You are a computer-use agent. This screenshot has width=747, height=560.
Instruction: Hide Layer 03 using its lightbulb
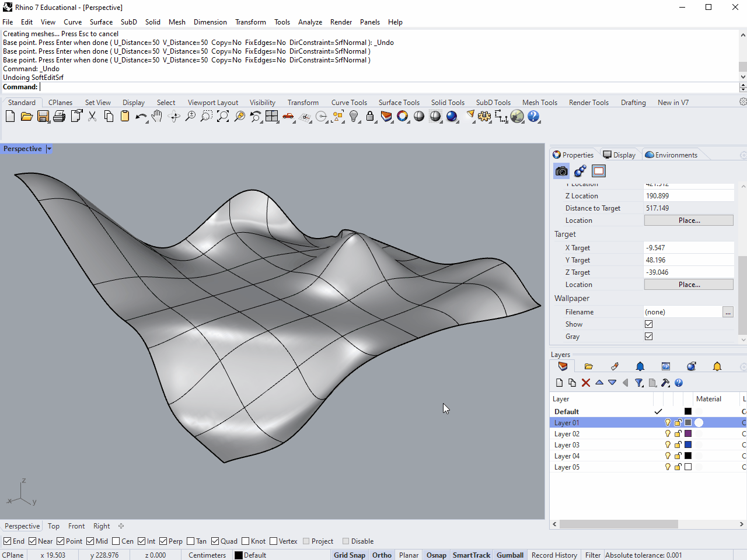tap(668, 445)
